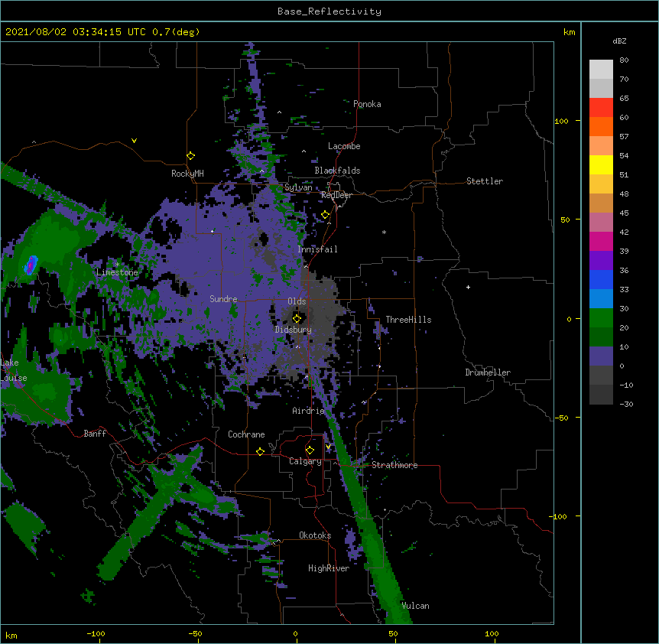659x644 pixels.
Task: Click the Blackfalds town label
Action: [337, 171]
